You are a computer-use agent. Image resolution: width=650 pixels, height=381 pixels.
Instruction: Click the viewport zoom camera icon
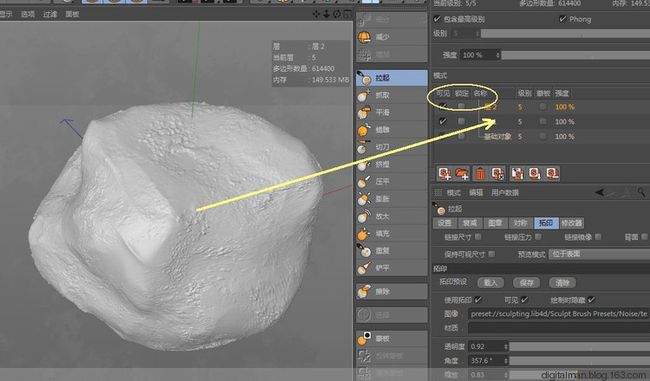click(x=327, y=14)
